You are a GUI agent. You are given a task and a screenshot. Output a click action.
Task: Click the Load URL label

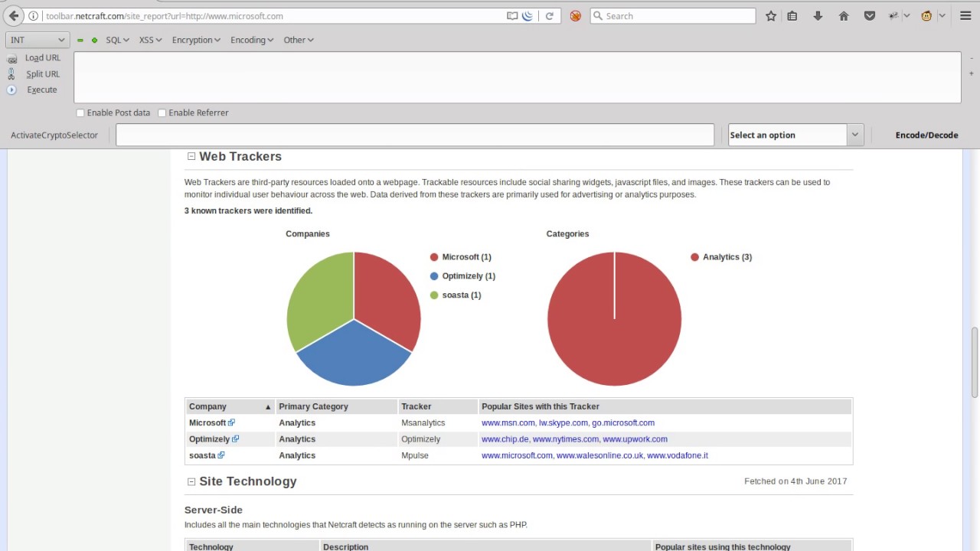pyautogui.click(x=42, y=58)
